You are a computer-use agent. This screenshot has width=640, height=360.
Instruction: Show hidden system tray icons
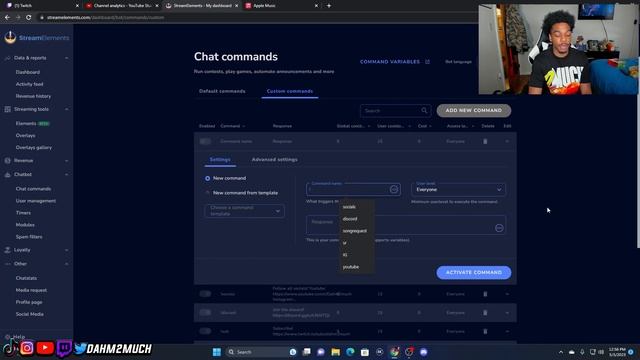coord(561,352)
